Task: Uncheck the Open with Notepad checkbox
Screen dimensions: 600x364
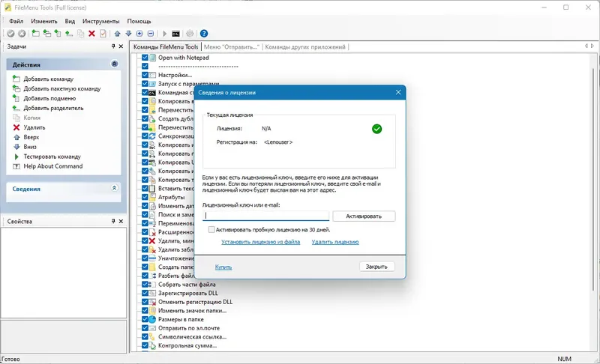Action: [x=145, y=58]
